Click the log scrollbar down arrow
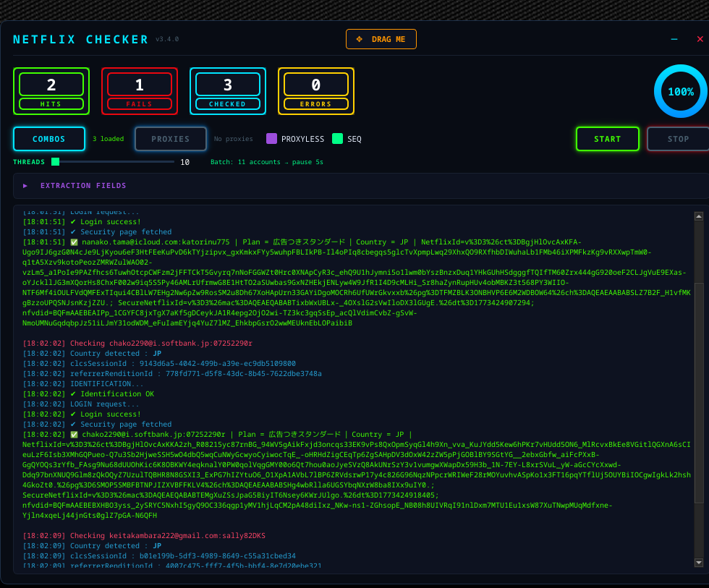The image size is (709, 588). coord(699,563)
